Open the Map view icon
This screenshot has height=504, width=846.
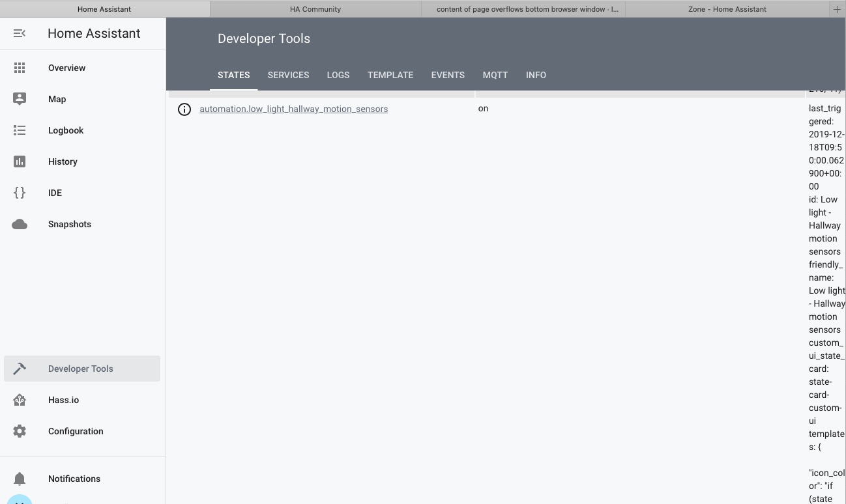click(20, 99)
